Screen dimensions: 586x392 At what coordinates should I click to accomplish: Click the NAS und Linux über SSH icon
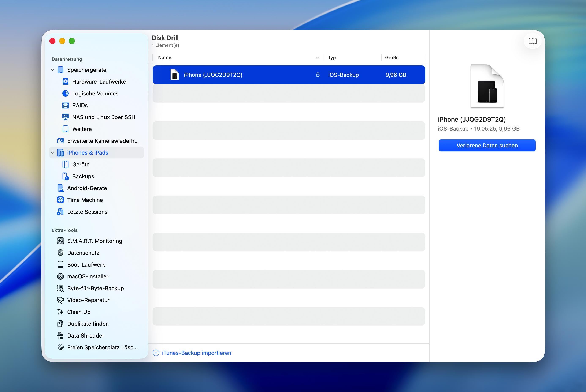click(66, 117)
